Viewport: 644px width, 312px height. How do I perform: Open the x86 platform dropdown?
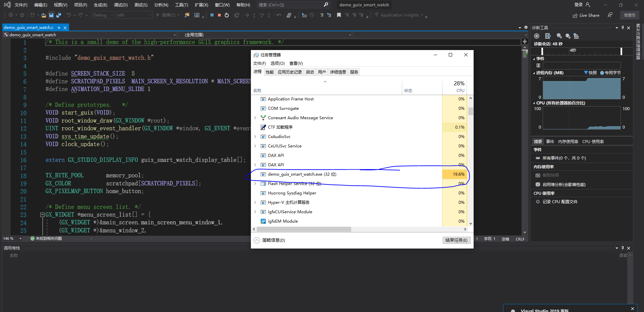pyautogui.click(x=134, y=15)
